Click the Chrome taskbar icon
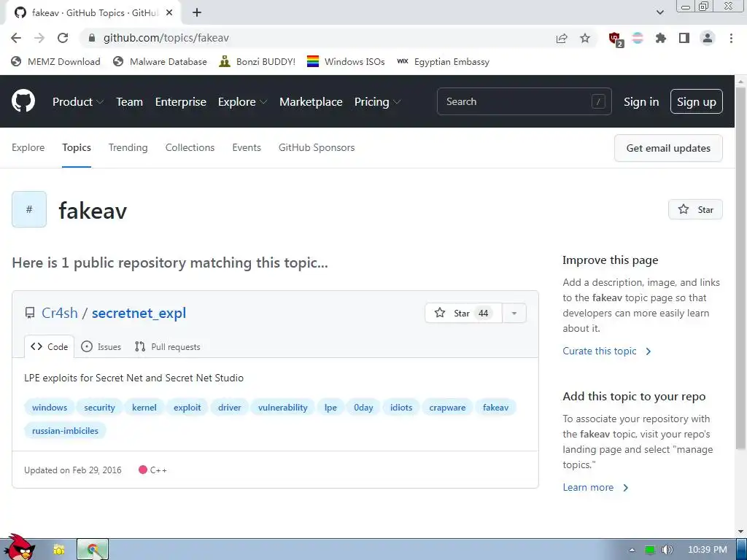The height and width of the screenshot is (560, 747). point(93,550)
